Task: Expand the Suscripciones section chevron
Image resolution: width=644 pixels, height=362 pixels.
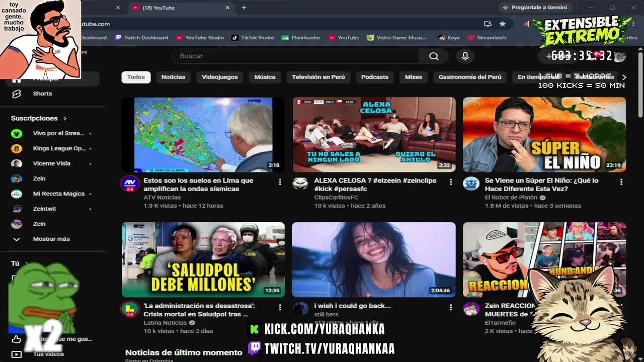Action: (65, 119)
